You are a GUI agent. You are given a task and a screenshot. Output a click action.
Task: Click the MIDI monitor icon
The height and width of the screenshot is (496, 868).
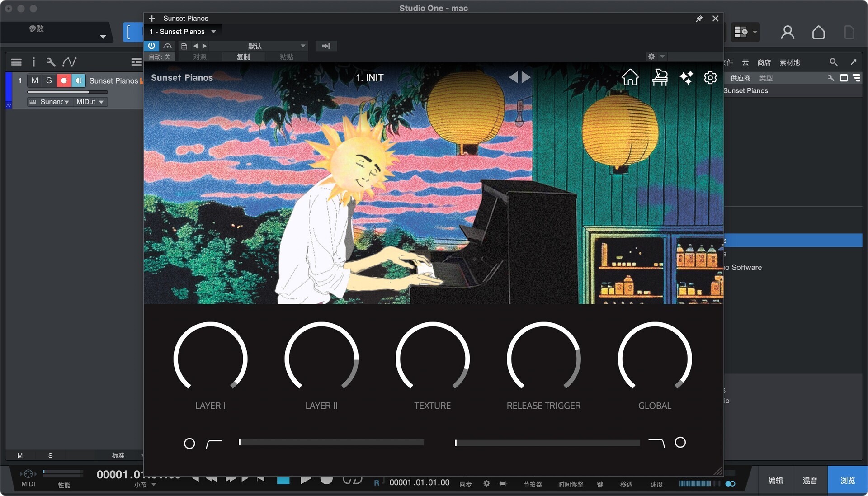click(28, 474)
